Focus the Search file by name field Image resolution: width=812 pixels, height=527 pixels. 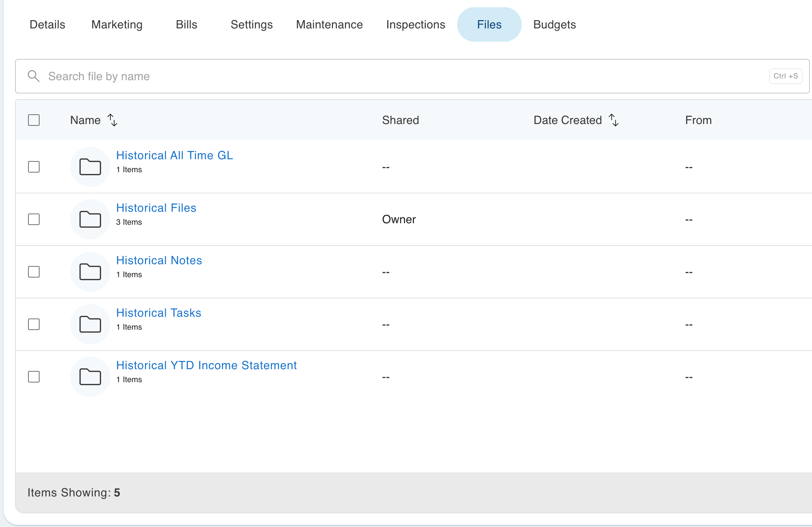[x=412, y=76]
